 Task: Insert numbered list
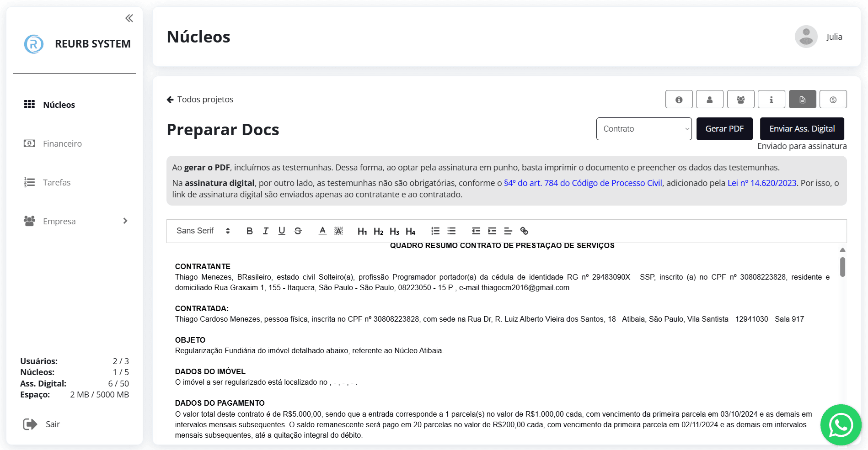point(435,231)
